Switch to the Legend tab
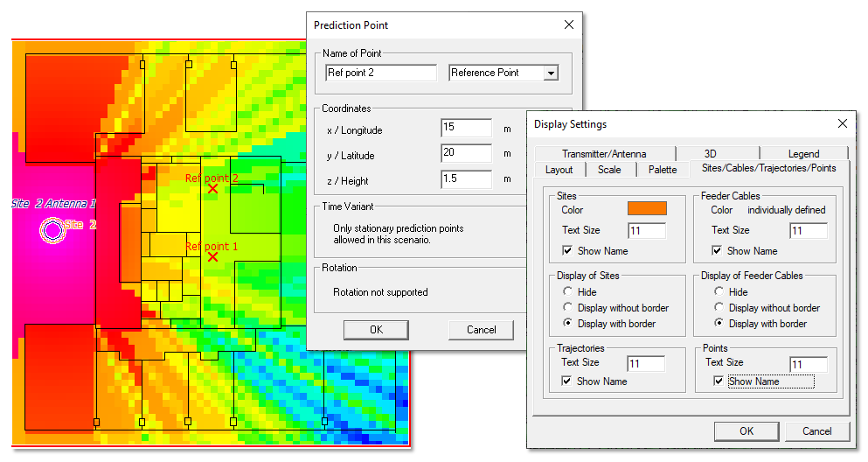Image resolution: width=868 pixels, height=462 pixels. click(x=803, y=154)
